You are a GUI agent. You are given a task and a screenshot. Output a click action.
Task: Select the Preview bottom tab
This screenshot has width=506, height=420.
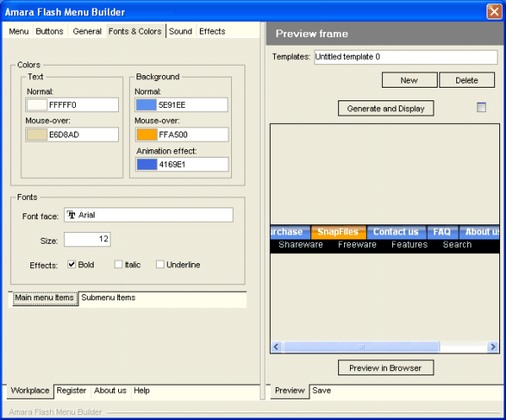point(289,390)
